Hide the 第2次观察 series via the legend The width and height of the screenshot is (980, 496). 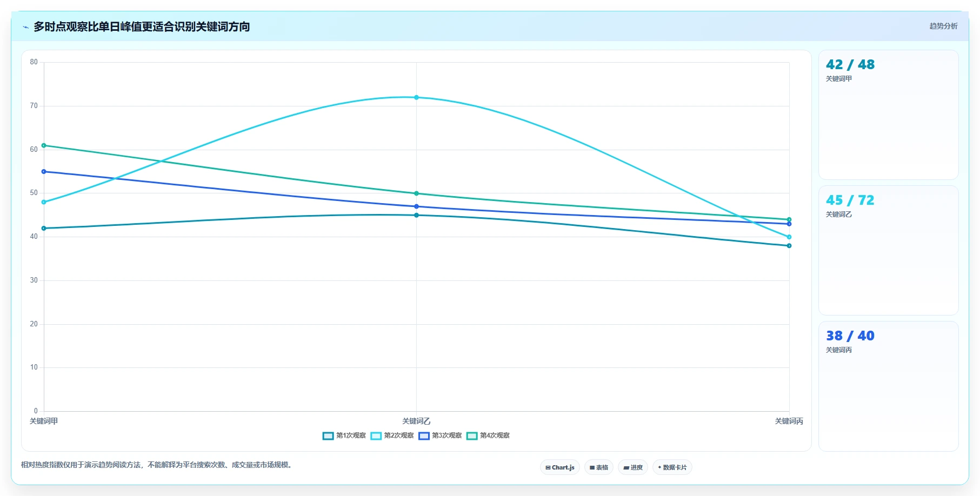[392, 435]
